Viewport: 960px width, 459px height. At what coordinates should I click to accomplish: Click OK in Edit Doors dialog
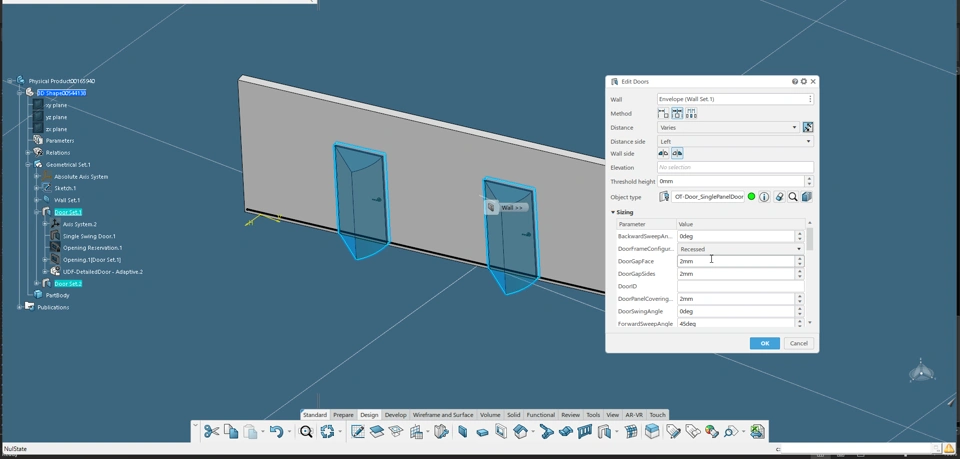765,343
